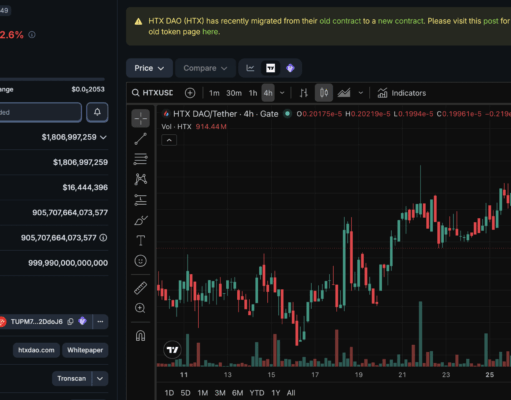The width and height of the screenshot is (511, 400).
Task: Select the crosshair cursor tool
Action: click(140, 118)
